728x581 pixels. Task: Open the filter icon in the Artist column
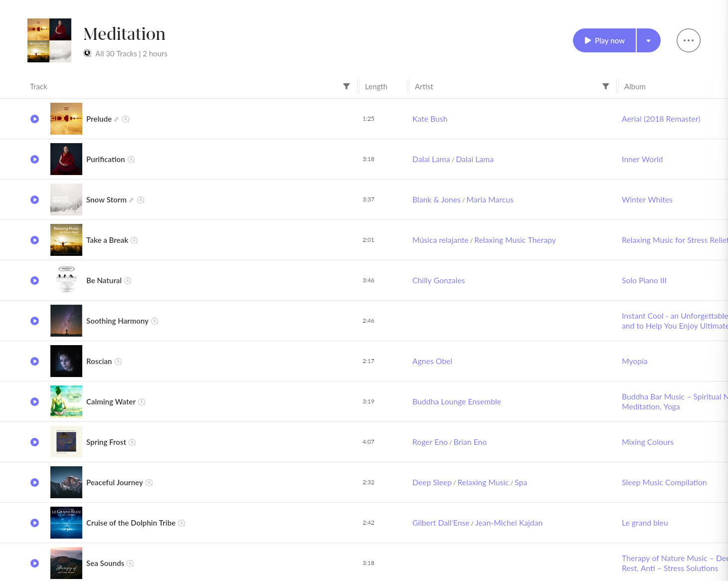606,86
